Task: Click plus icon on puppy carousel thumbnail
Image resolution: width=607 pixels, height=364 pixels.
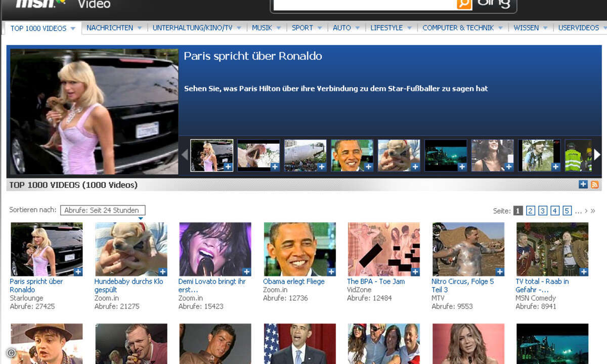Action: click(x=415, y=167)
